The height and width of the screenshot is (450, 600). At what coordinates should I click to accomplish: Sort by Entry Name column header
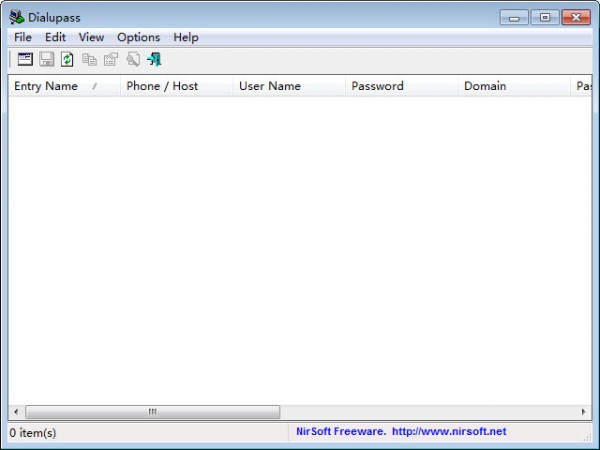[64, 86]
